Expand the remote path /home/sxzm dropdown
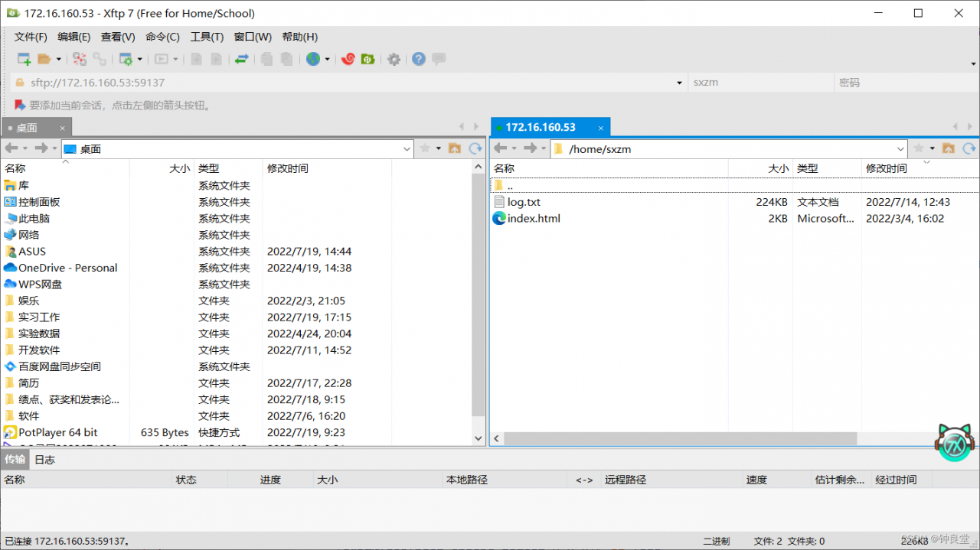This screenshot has height=550, width=980. 900,149
